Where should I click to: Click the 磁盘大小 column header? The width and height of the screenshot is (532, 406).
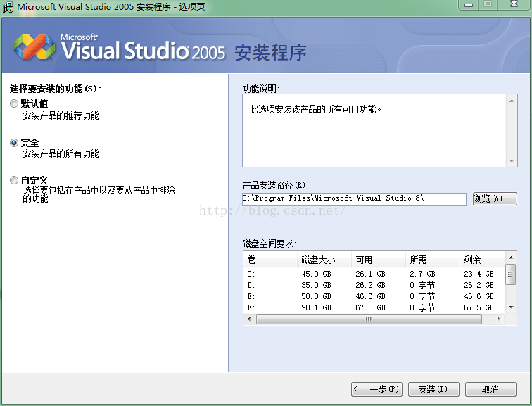(x=324, y=260)
